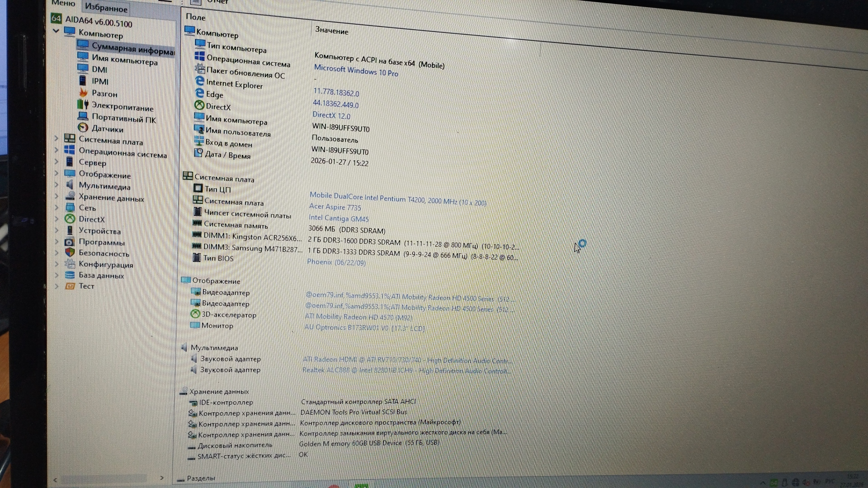Click the Sensors (Датчики) tree icon
This screenshot has height=488, width=868.
click(x=83, y=128)
